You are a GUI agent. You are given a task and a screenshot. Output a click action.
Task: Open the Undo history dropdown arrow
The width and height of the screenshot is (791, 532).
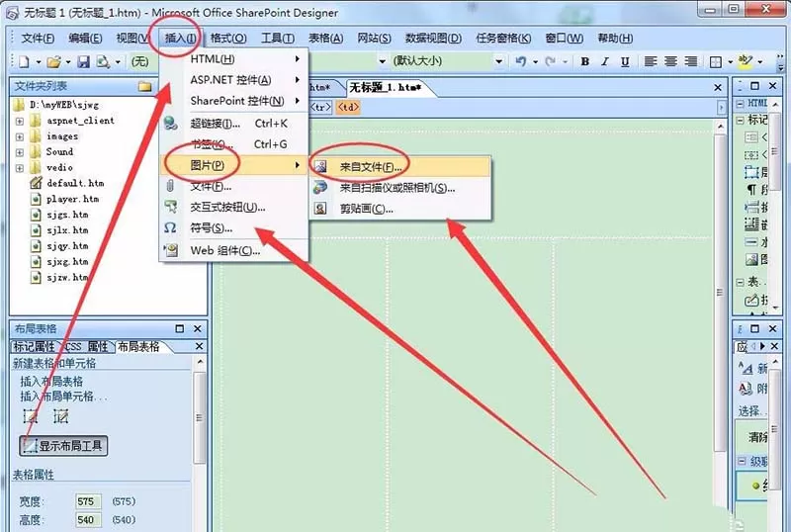535,61
